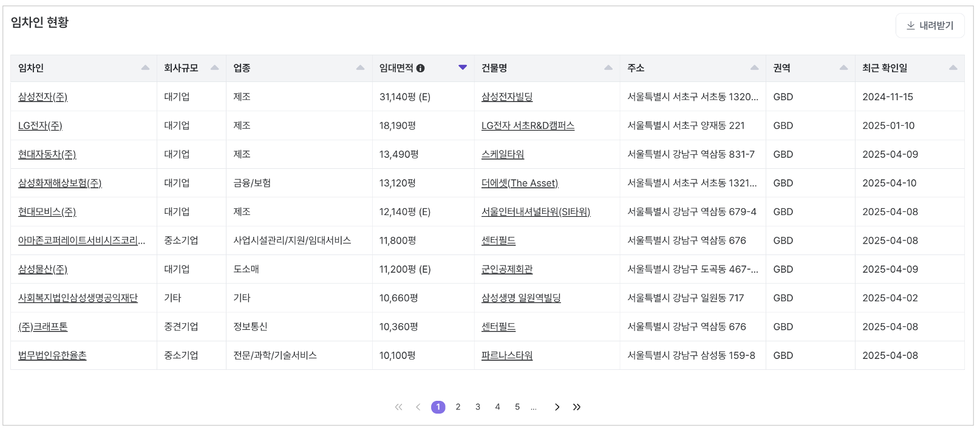The image size is (980, 430).
Task: Sort by the 최근 확인일 column arrow
Action: pyautogui.click(x=953, y=68)
